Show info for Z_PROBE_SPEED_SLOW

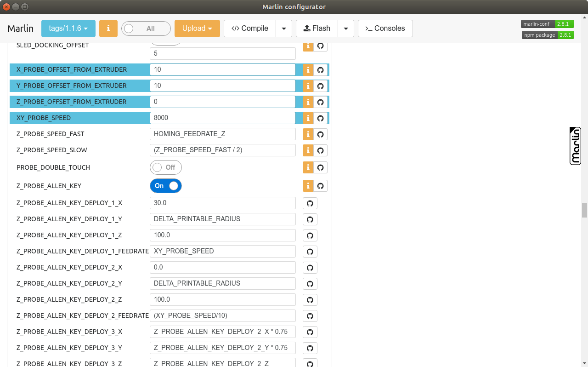coord(308,150)
